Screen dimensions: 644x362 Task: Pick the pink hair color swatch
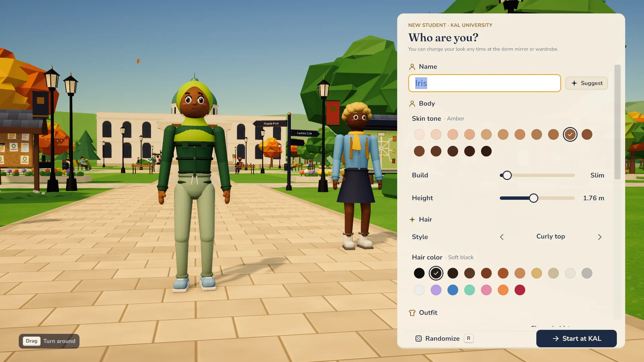click(x=486, y=290)
